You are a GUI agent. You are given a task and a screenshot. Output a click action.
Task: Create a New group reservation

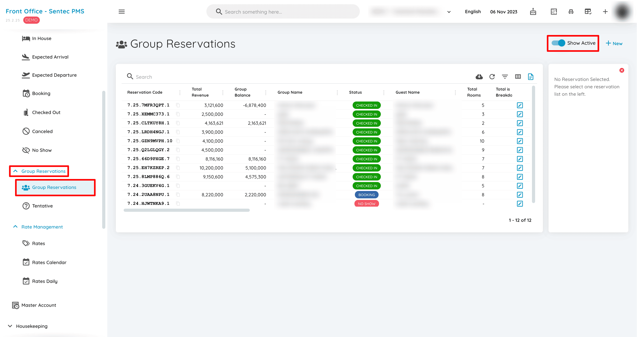pos(614,43)
